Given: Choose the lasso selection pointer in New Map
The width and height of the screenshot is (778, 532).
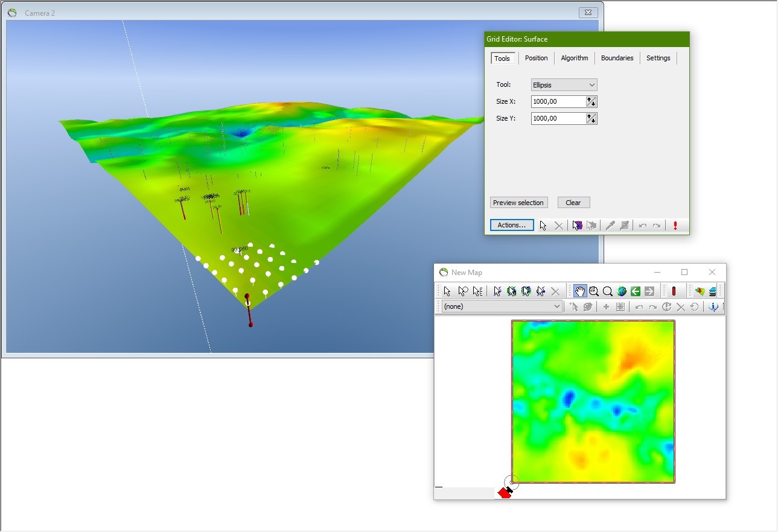Looking at the screenshot, I should (463, 291).
